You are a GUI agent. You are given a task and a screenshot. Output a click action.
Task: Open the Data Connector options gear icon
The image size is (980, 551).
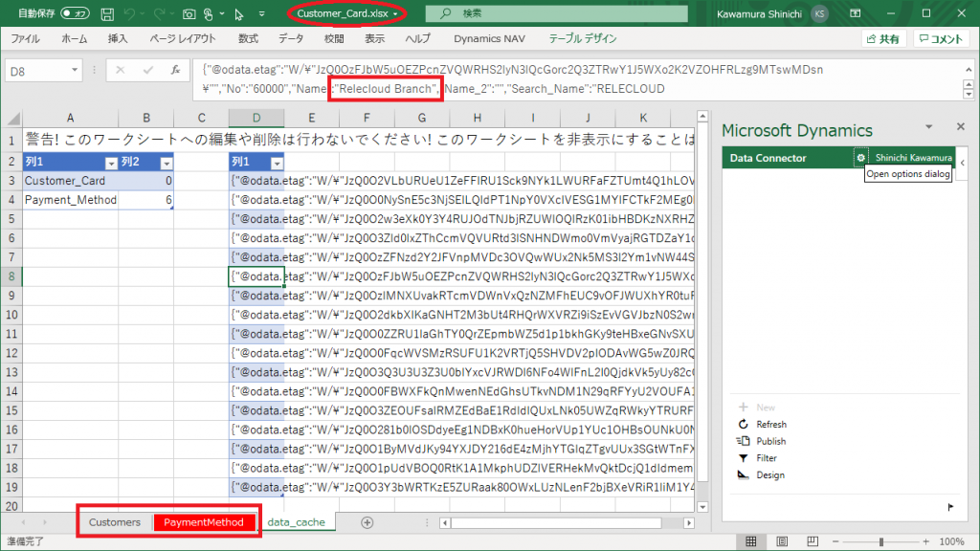pyautogui.click(x=860, y=158)
